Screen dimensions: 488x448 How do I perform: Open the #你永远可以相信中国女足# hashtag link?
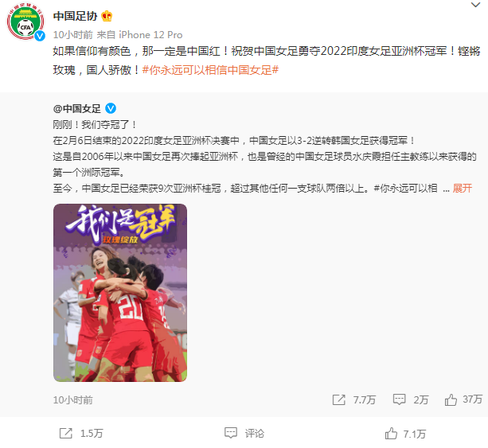(x=210, y=70)
